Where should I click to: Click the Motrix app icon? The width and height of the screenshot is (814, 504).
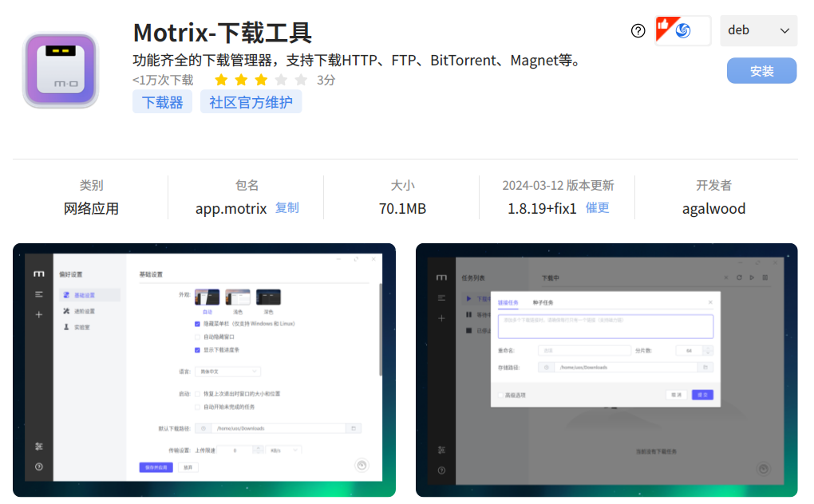pos(61,70)
